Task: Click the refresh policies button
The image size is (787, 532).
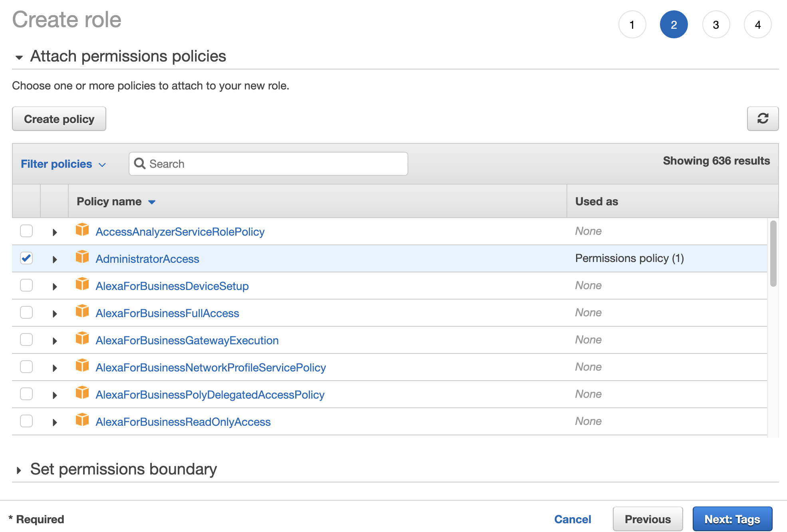Action: pyautogui.click(x=763, y=119)
